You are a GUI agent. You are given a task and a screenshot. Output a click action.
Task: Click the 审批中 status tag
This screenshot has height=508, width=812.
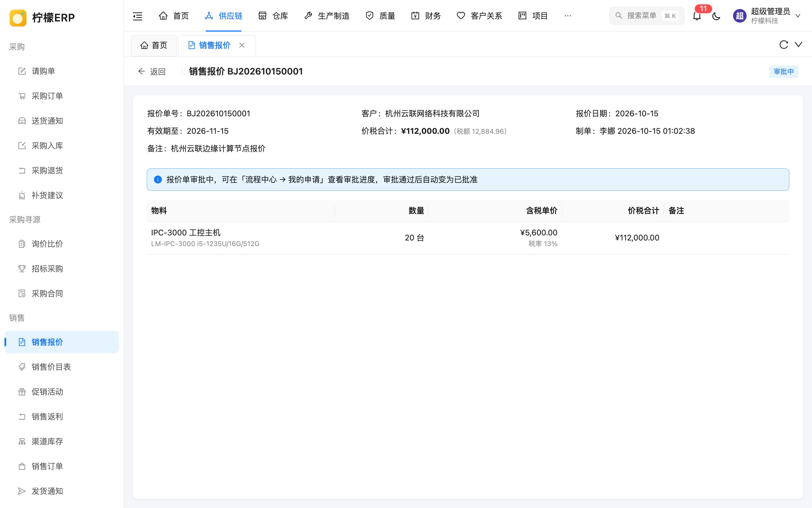coord(784,72)
